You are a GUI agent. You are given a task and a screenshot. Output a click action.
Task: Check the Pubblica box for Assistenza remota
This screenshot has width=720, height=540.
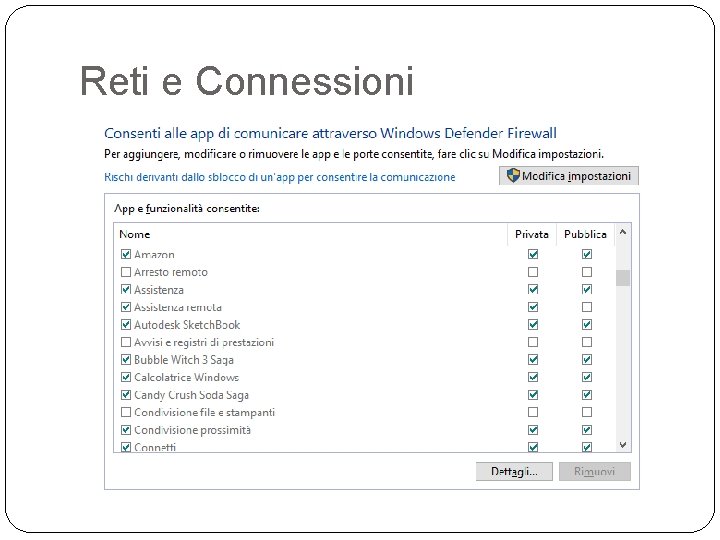pos(587,307)
